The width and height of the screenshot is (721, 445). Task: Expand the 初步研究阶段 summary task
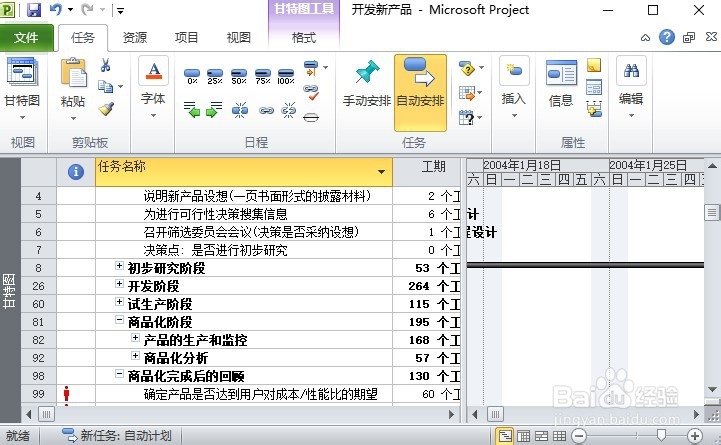[x=119, y=266]
